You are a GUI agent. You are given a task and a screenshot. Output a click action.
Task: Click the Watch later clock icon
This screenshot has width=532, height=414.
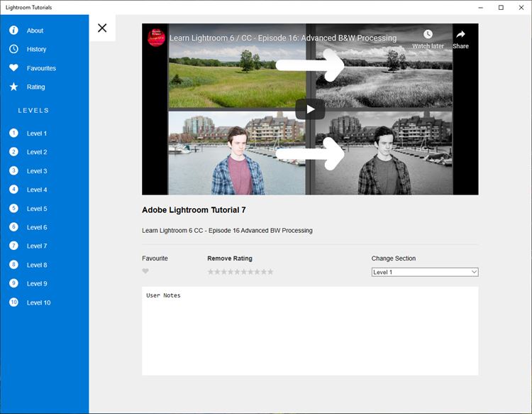click(428, 35)
